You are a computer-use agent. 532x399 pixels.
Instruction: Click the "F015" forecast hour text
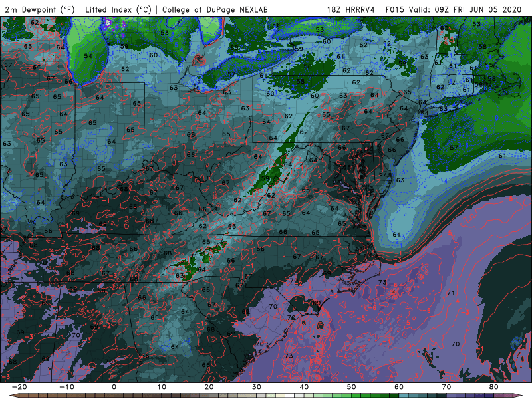click(394, 9)
